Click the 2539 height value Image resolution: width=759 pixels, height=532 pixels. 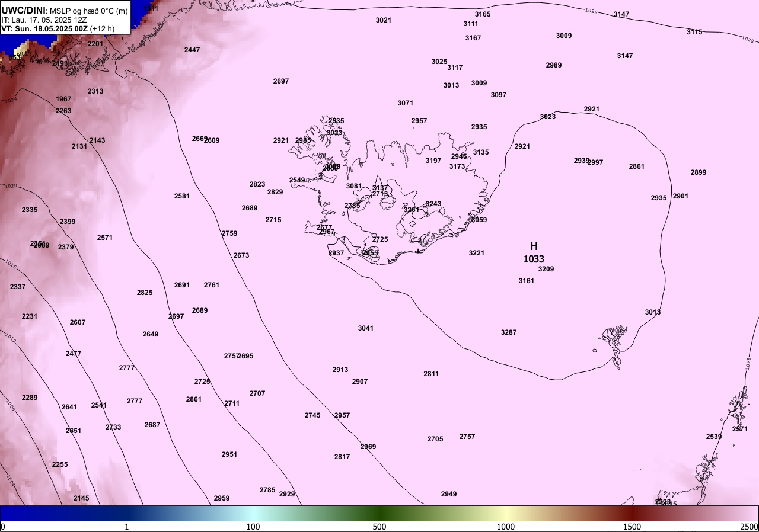point(714,437)
